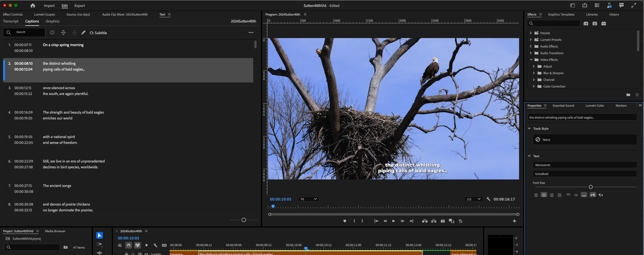Switch to the Transcript tab
The image size is (644, 255).
click(11, 21)
